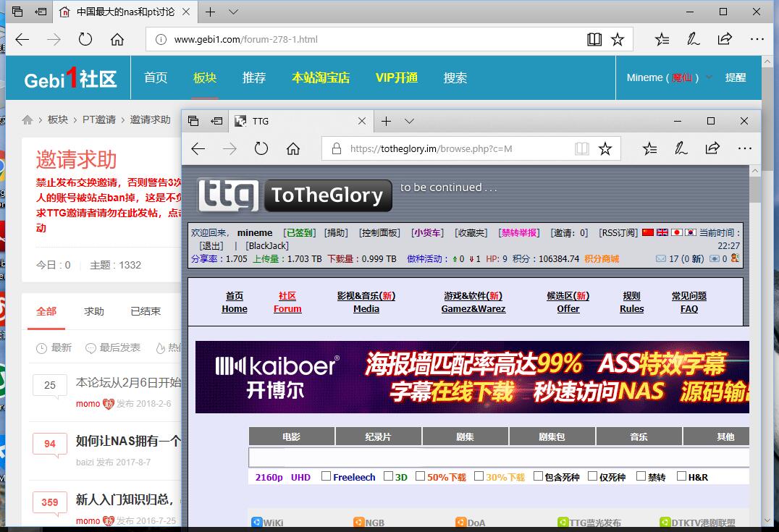Tick the 3D filter checkbox

coord(389,476)
